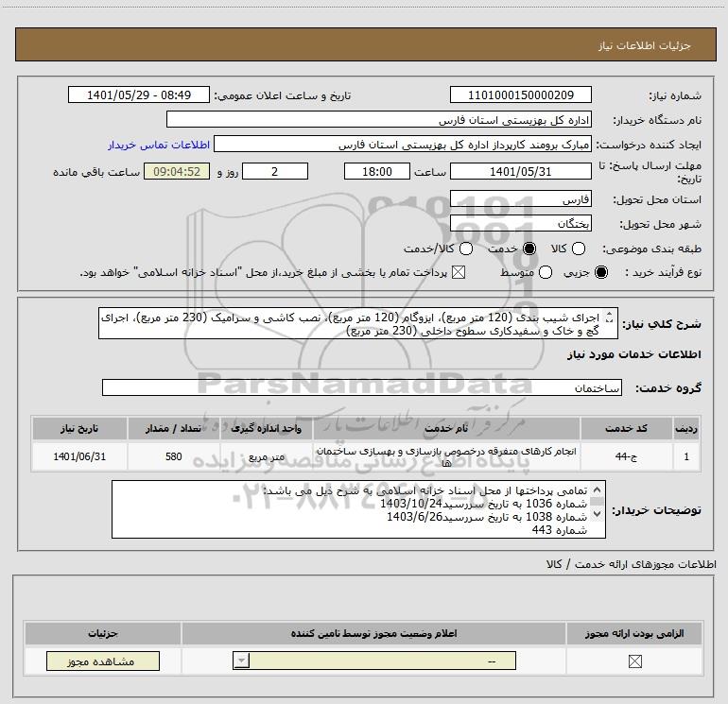Click the اطلاعات خدمات مورد نیاز heading
The height and width of the screenshot is (704, 728).
coord(633,354)
